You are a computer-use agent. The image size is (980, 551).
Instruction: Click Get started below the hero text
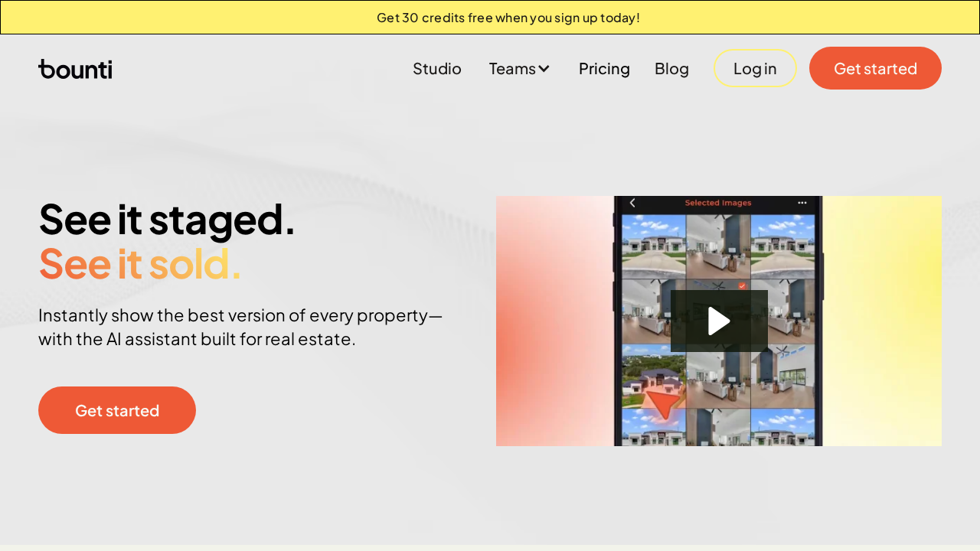[x=117, y=410]
